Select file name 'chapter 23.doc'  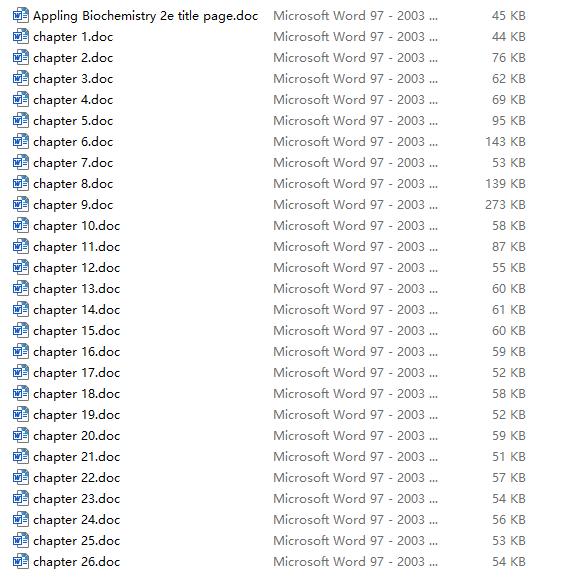coord(77,499)
